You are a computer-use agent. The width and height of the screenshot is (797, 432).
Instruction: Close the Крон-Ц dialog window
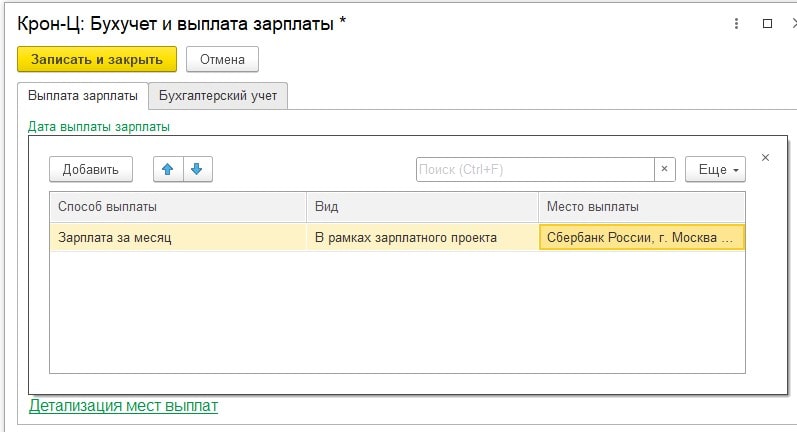790,22
